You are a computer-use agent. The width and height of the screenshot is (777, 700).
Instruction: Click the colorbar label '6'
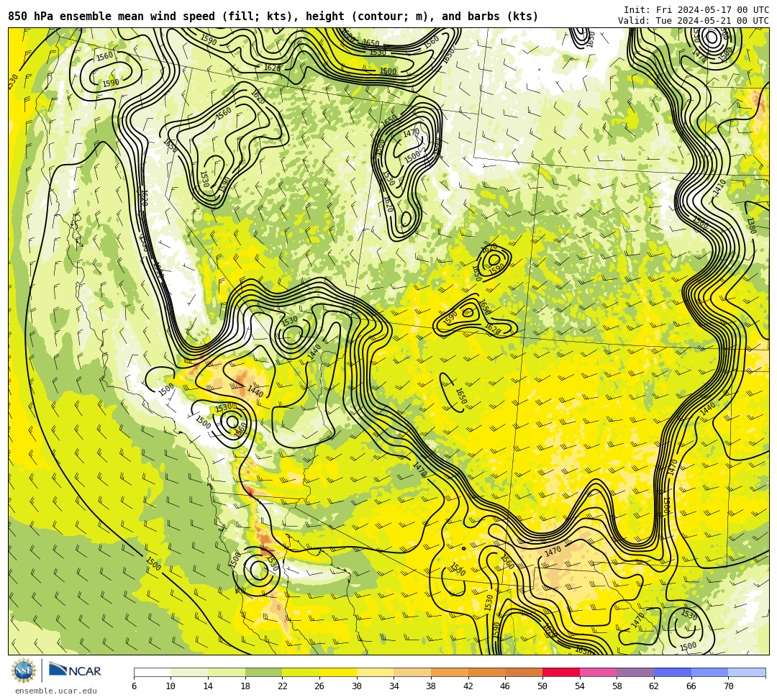(134, 686)
